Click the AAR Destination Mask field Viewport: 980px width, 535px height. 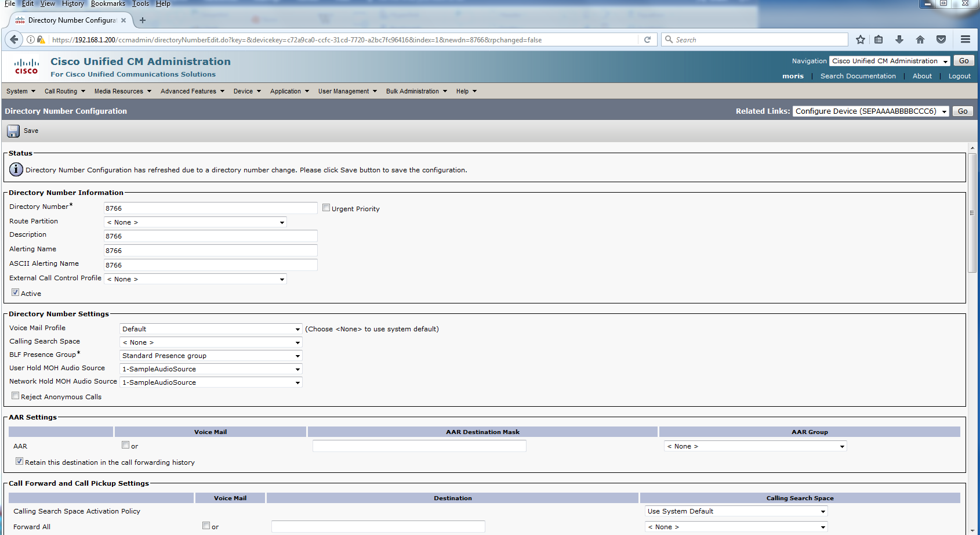[x=419, y=446]
